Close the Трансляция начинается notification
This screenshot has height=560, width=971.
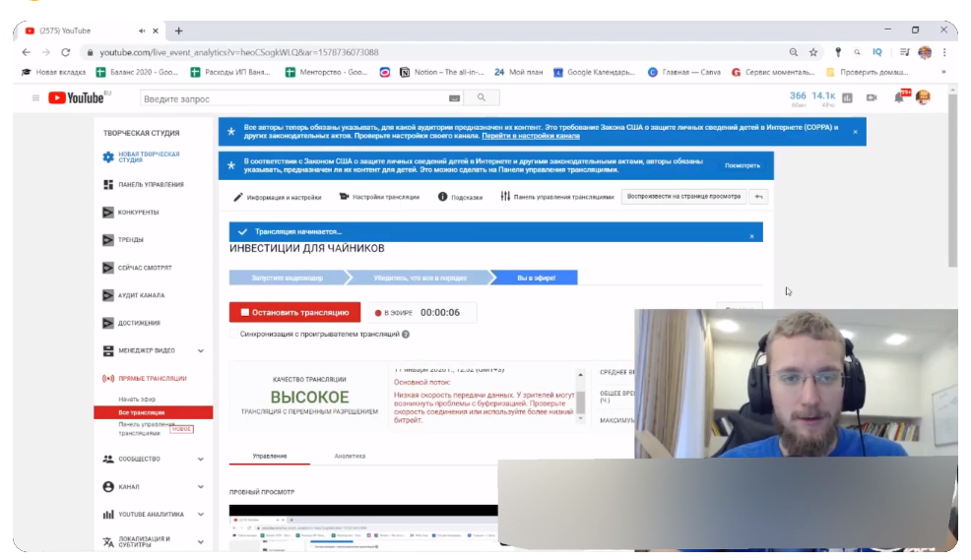751,236
